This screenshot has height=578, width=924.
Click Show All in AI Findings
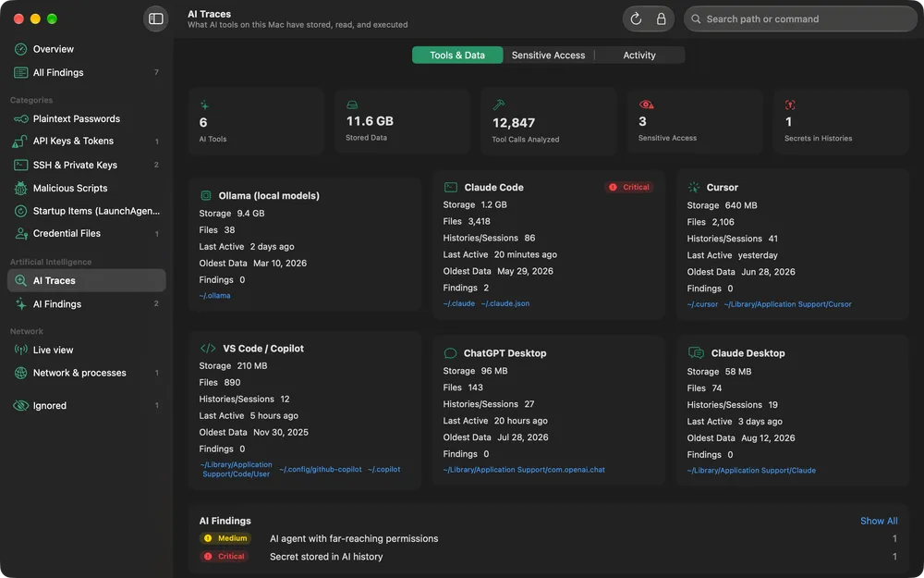click(x=879, y=521)
